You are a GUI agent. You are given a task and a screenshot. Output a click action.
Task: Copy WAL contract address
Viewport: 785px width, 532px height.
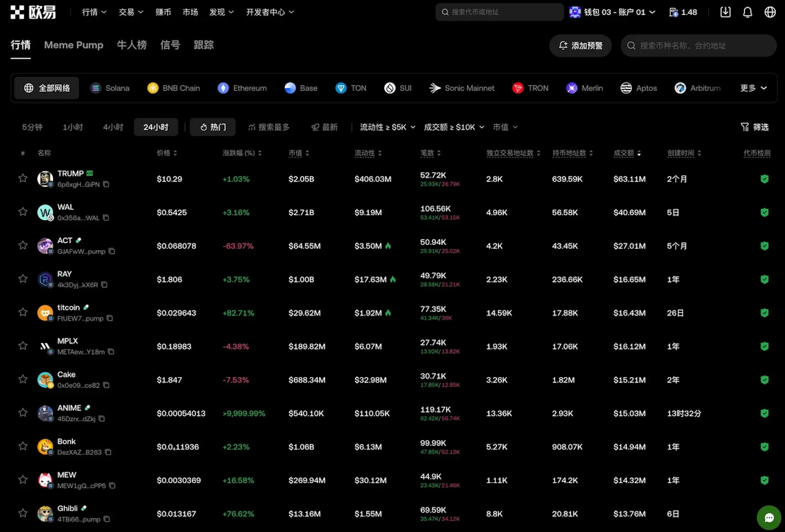pos(106,218)
